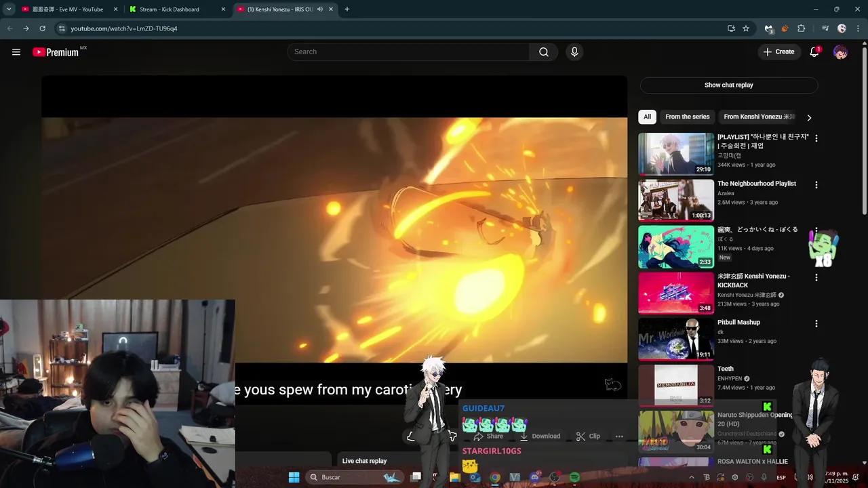Go back with the browser back arrow
This screenshot has width=868, height=488.
[x=9, y=28]
